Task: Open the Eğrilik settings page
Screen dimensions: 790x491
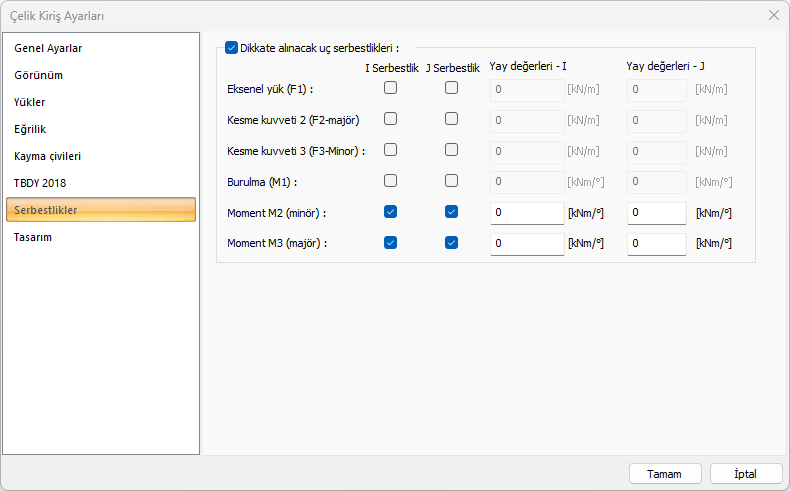Action: (31, 129)
